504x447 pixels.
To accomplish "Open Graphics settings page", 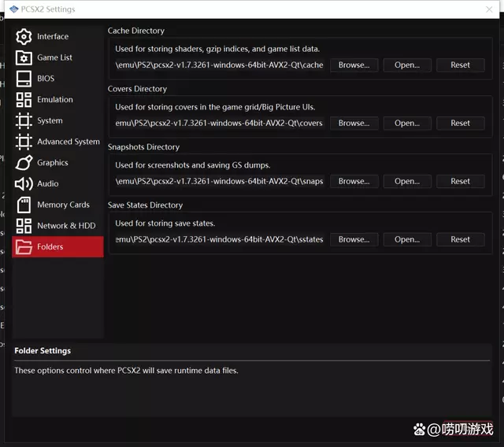I will click(x=57, y=163).
